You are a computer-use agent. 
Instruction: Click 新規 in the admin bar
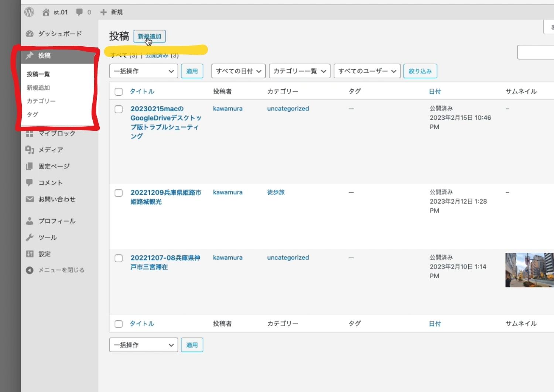pos(117,12)
